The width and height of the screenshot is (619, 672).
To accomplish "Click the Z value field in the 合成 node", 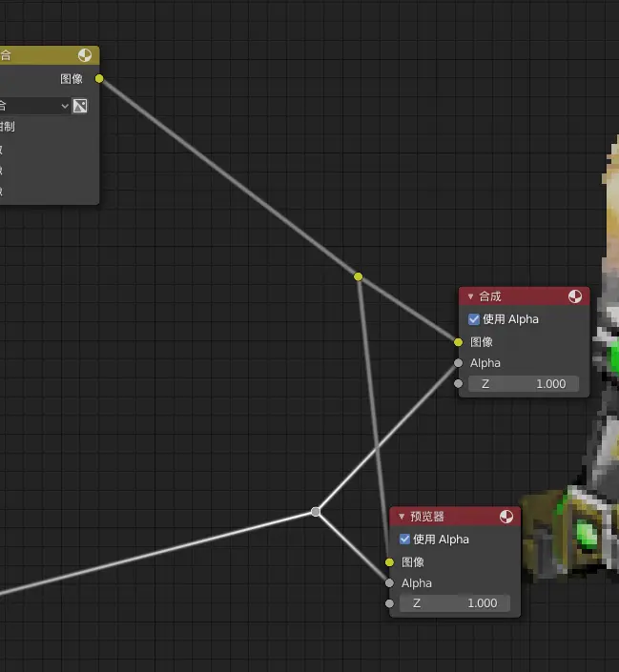I will 524,383.
